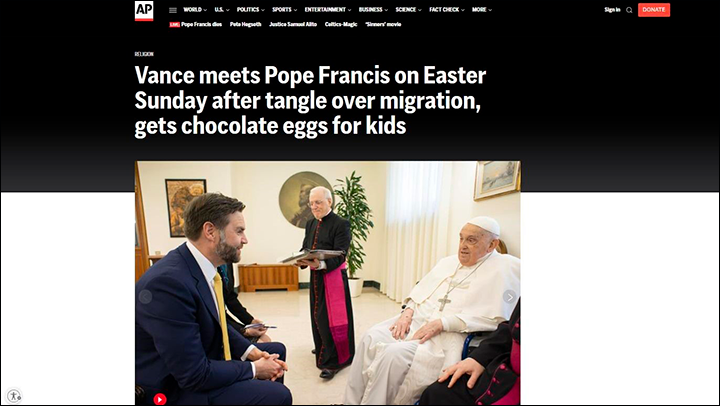Expand the World dropdown menu

point(195,10)
